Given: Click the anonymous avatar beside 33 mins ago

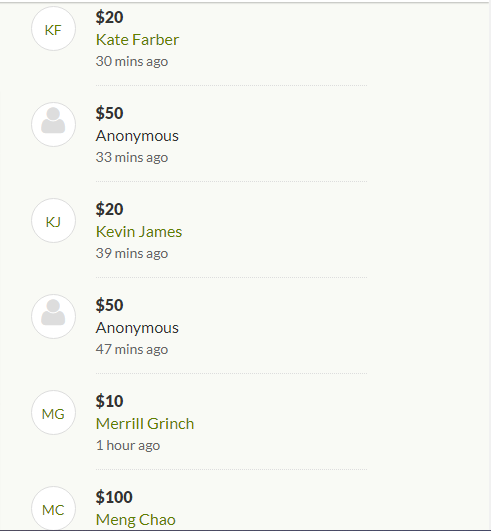Looking at the screenshot, I should (x=53, y=125).
